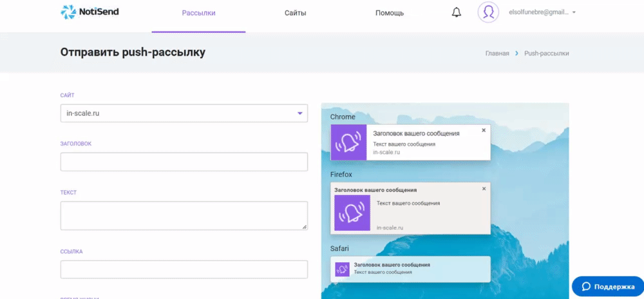Switch to the Рассылки tab
Image resolution: width=644 pixels, height=299 pixels.
[x=198, y=13]
